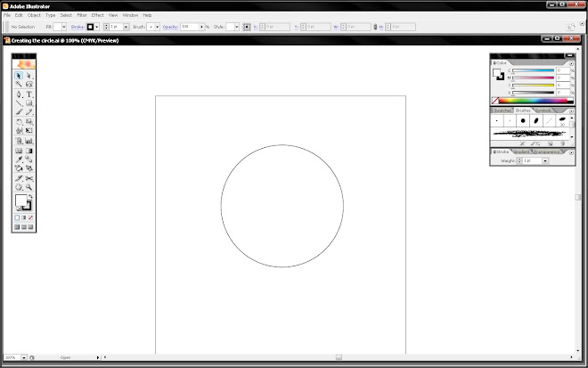588x368 pixels.
Task: Open the zoom level dropdown at bottom-left
Action: [24, 357]
